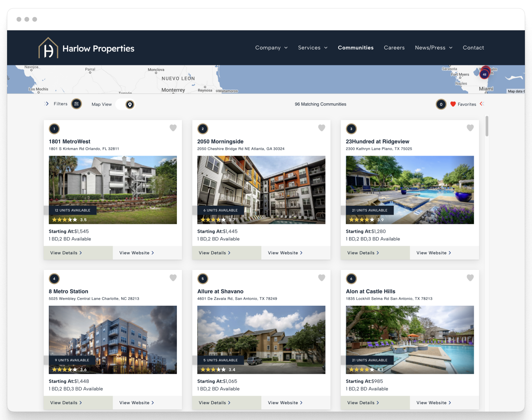View Website for Allure at Shavano

coord(296,403)
